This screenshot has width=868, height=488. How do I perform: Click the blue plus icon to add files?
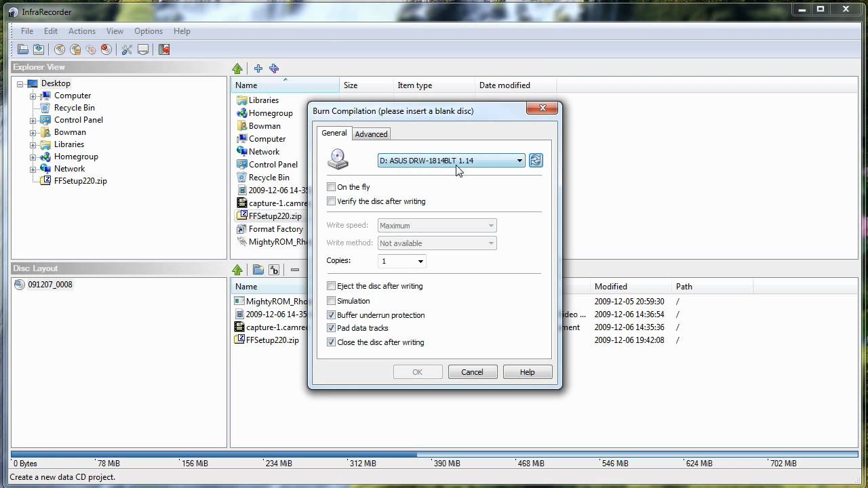coord(258,68)
